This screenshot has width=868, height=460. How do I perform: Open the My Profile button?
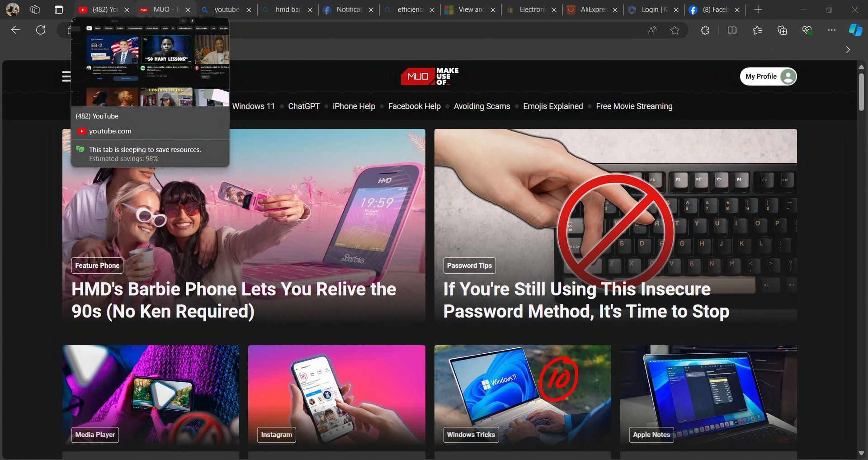[768, 76]
